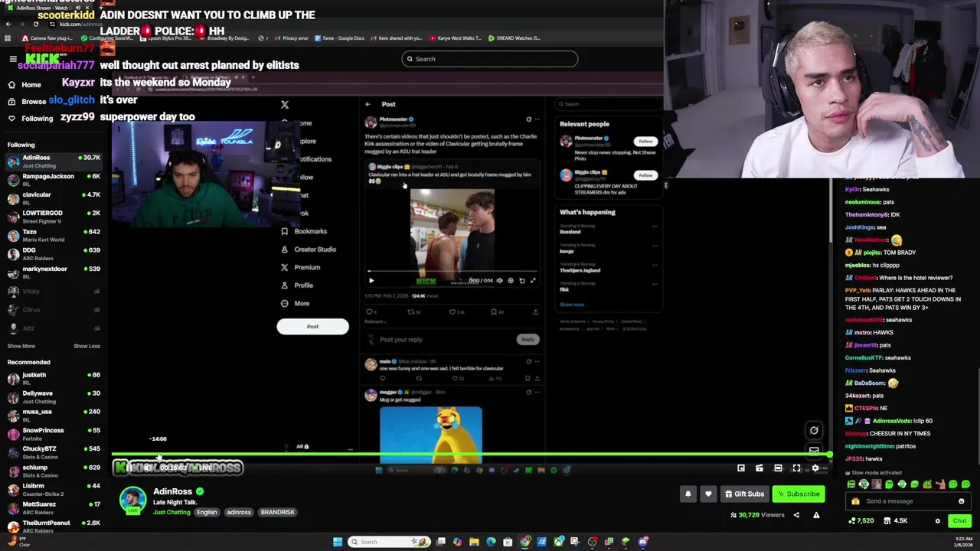980x551 pixels.
Task: Select LOWTIERGOD channel in sidebar
Action: 54,217
